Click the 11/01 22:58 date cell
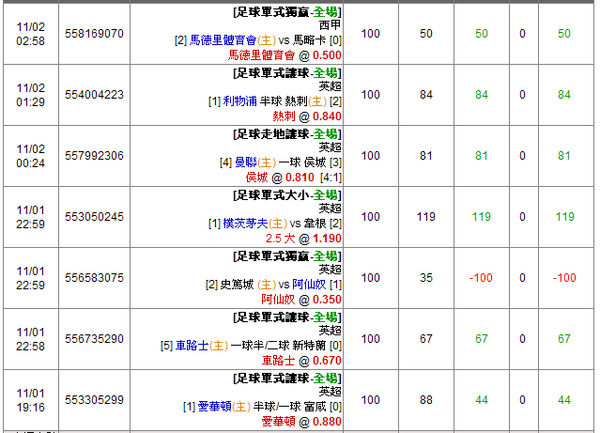The image size is (600, 433). (x=31, y=339)
